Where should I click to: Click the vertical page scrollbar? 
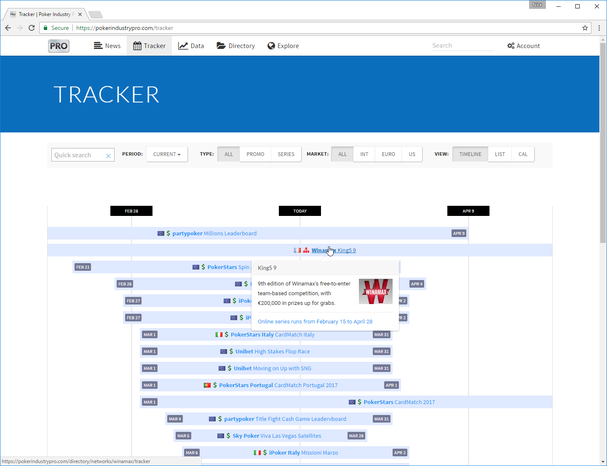point(603,141)
